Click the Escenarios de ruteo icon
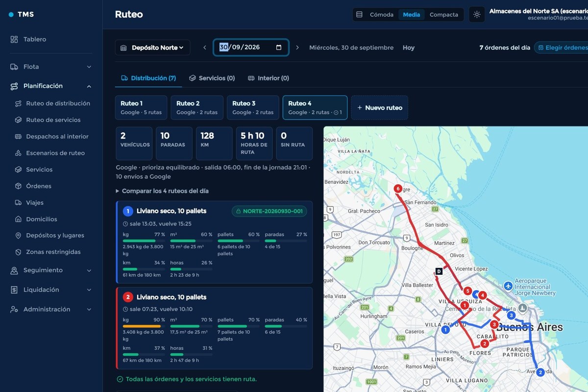The image size is (588, 392). pyautogui.click(x=18, y=153)
